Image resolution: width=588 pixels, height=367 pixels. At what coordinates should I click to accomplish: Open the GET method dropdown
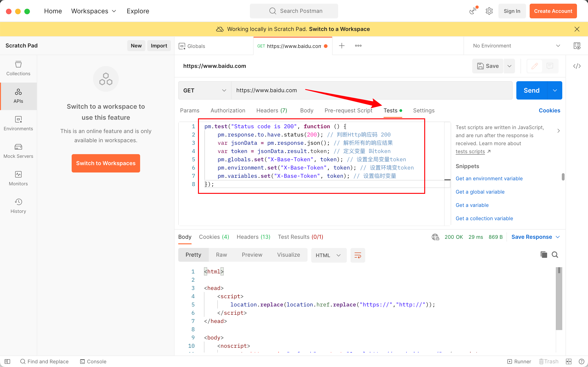tap(204, 90)
